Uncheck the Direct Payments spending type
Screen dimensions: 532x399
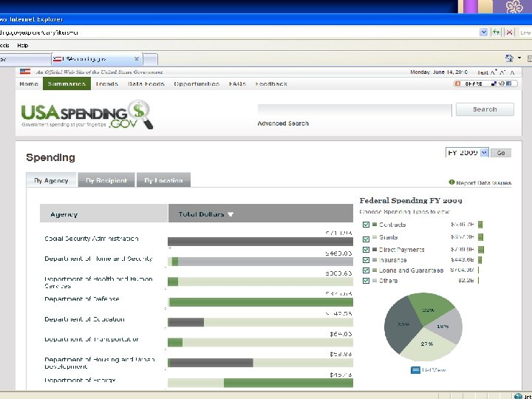coord(366,250)
